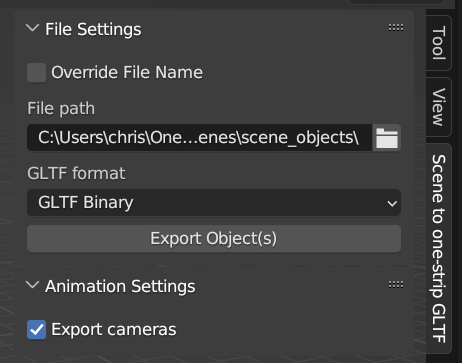Screen dimensions: 462x363
Task: Switch to the View sidebar tab
Action: click(439, 107)
